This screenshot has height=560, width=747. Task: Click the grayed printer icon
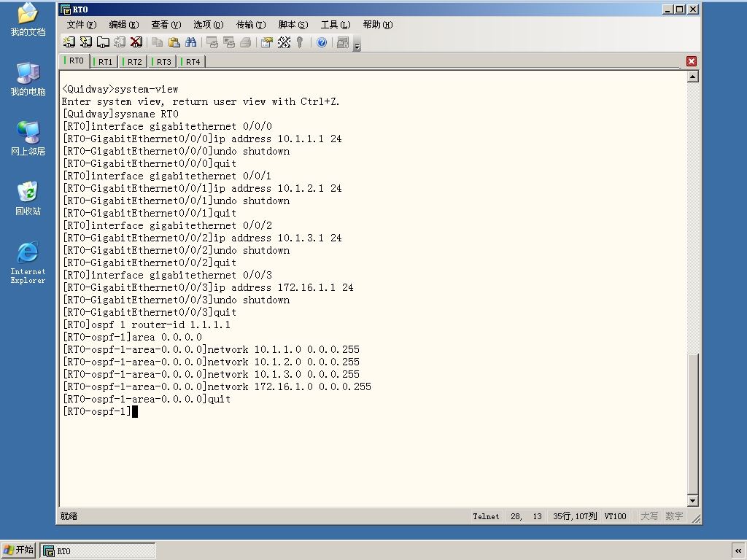pyautogui.click(x=245, y=42)
